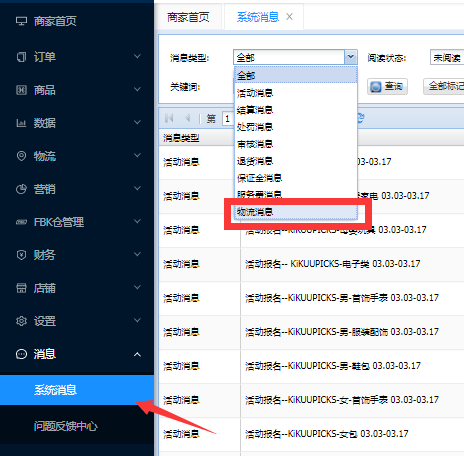Go to first page using pager icon
Viewport: 464px width, 456px height.
tap(169, 118)
